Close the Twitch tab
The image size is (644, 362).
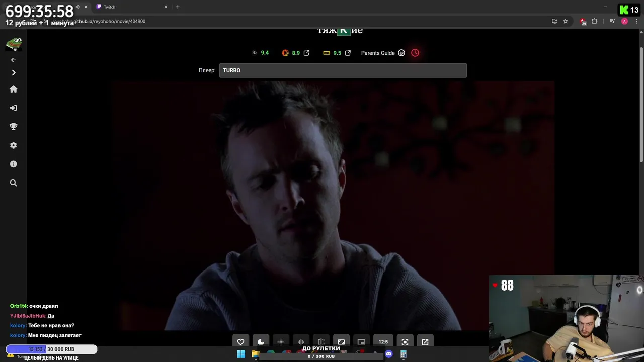166,7
